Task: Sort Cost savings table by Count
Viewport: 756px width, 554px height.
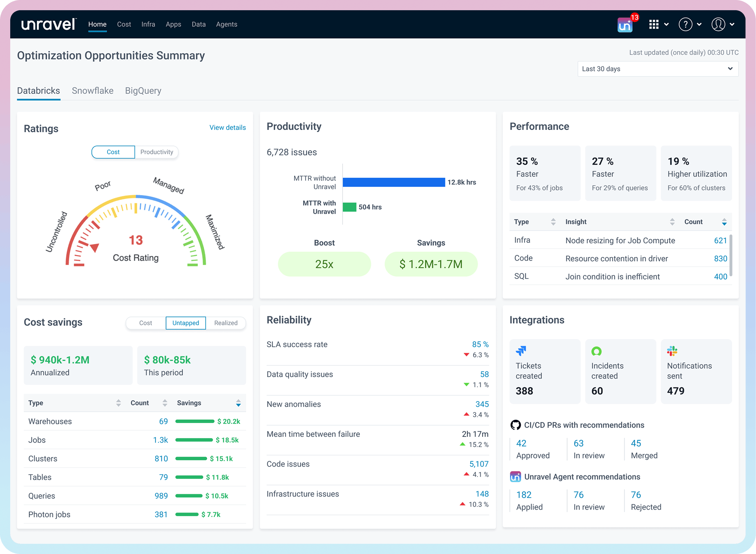Action: [x=165, y=403]
